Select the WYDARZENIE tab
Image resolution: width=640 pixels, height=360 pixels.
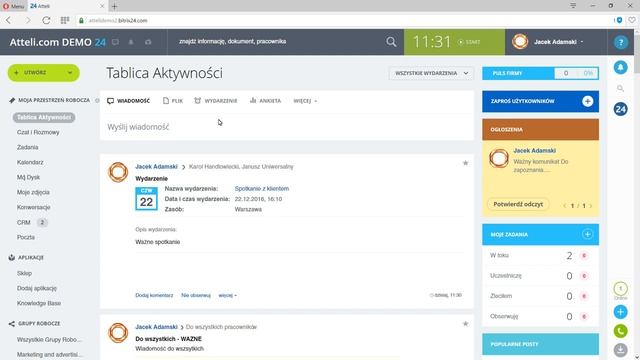(x=216, y=101)
